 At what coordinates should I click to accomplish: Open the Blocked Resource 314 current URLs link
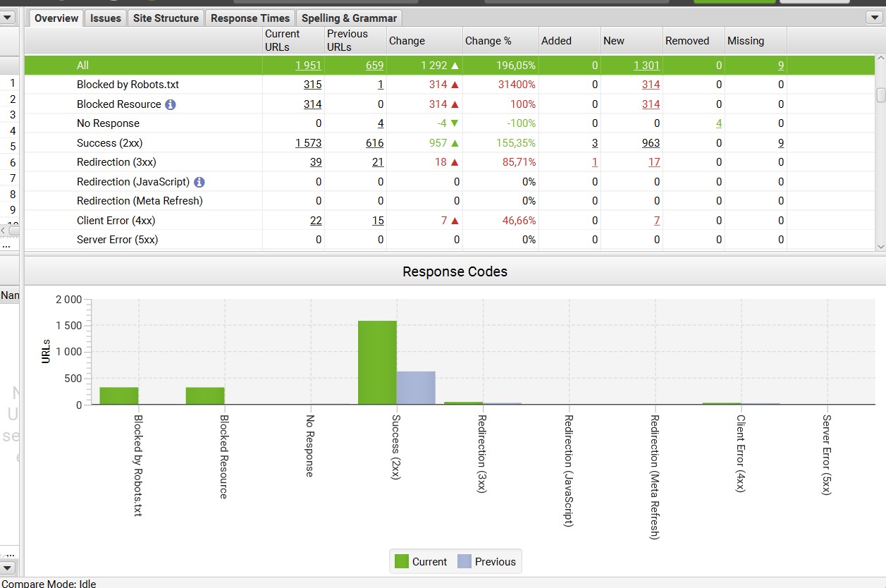tap(312, 104)
